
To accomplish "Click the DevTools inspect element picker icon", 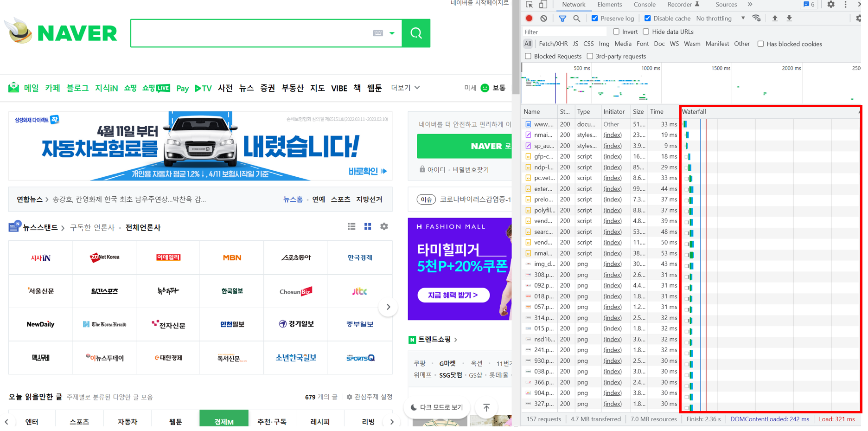I will pyautogui.click(x=529, y=5).
